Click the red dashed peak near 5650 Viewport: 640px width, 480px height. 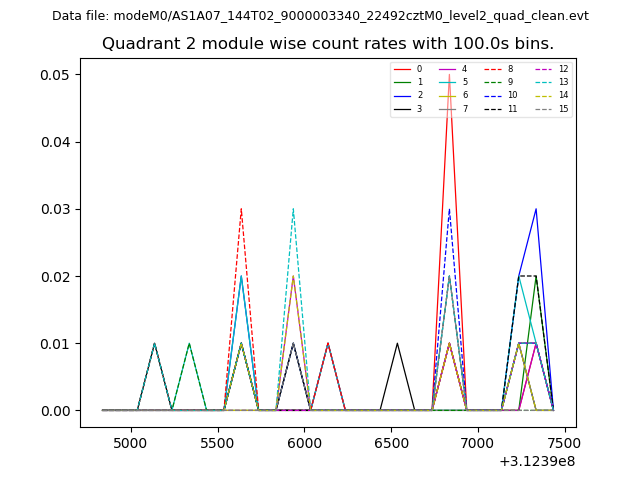point(241,210)
